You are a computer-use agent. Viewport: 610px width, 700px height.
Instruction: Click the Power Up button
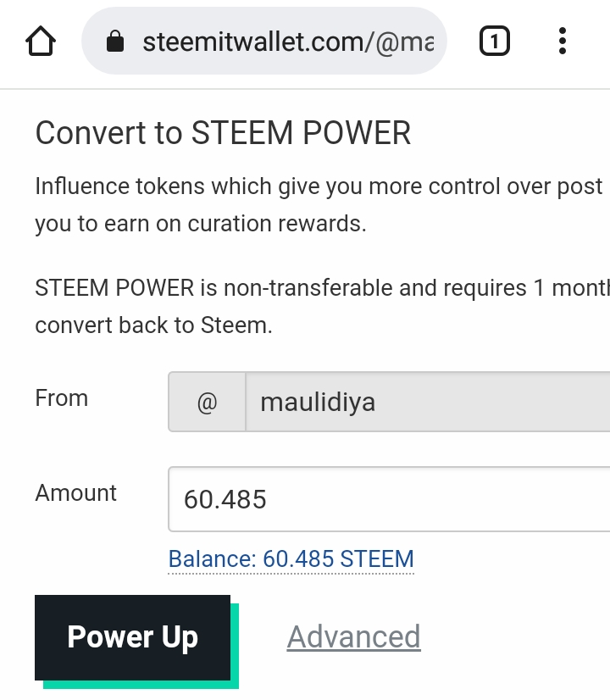click(x=132, y=637)
